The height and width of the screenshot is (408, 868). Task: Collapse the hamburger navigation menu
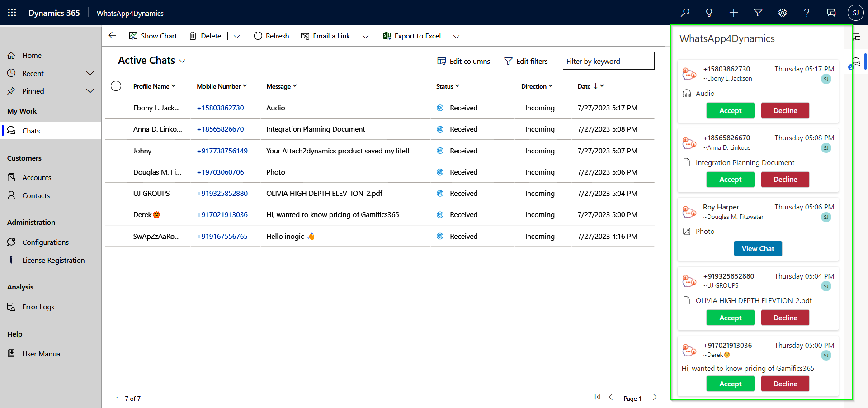pyautogui.click(x=12, y=36)
